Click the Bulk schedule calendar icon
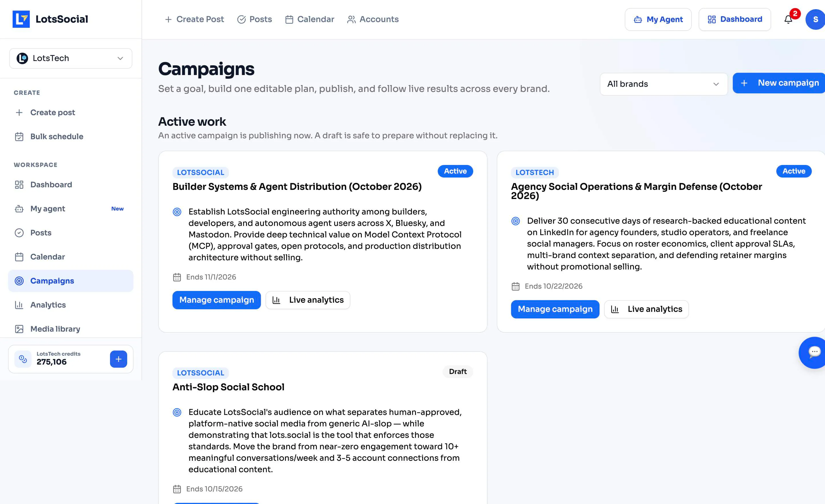Viewport: 825px width, 504px height. [19, 137]
